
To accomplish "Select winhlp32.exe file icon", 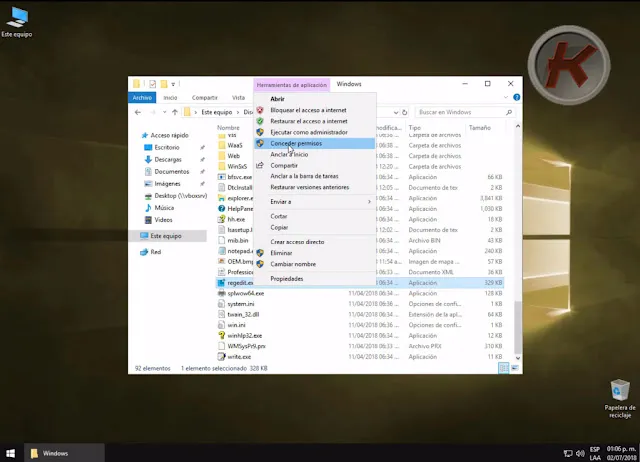I will coord(221,335).
